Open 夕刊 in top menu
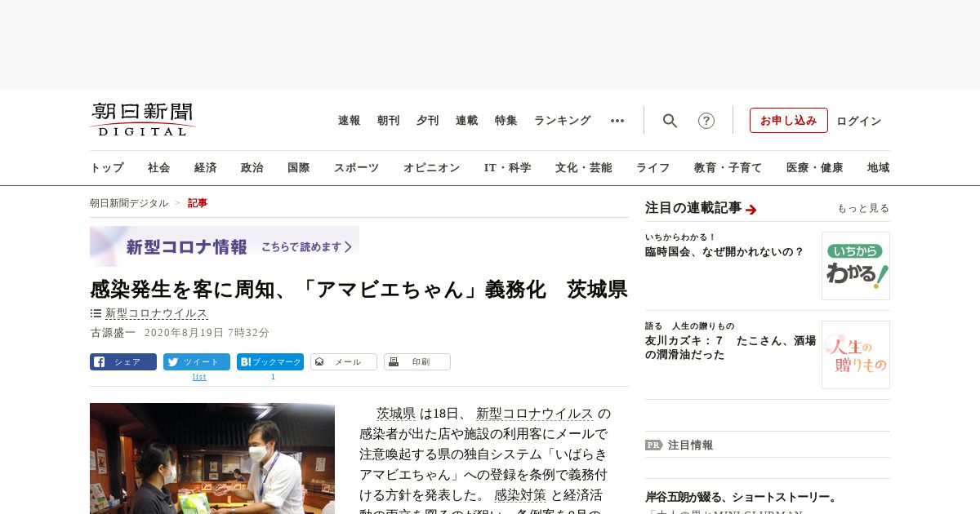The width and height of the screenshot is (980, 514). pos(428,121)
